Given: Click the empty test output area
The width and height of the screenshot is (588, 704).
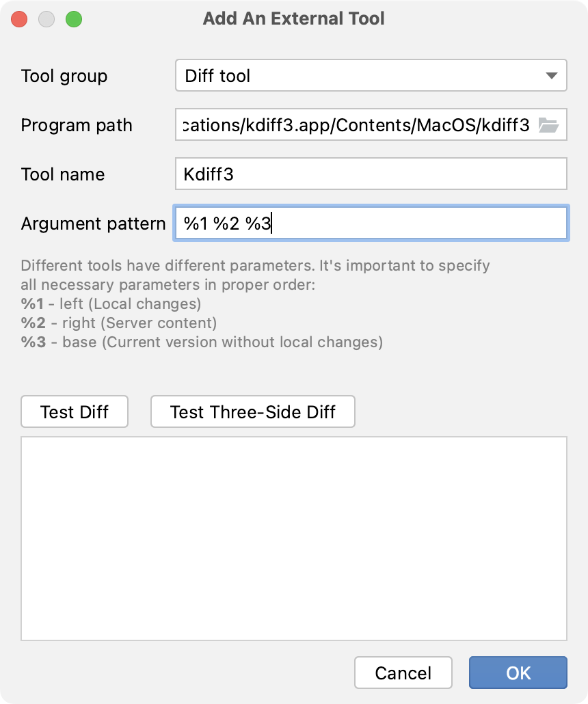Looking at the screenshot, I should click(294, 537).
